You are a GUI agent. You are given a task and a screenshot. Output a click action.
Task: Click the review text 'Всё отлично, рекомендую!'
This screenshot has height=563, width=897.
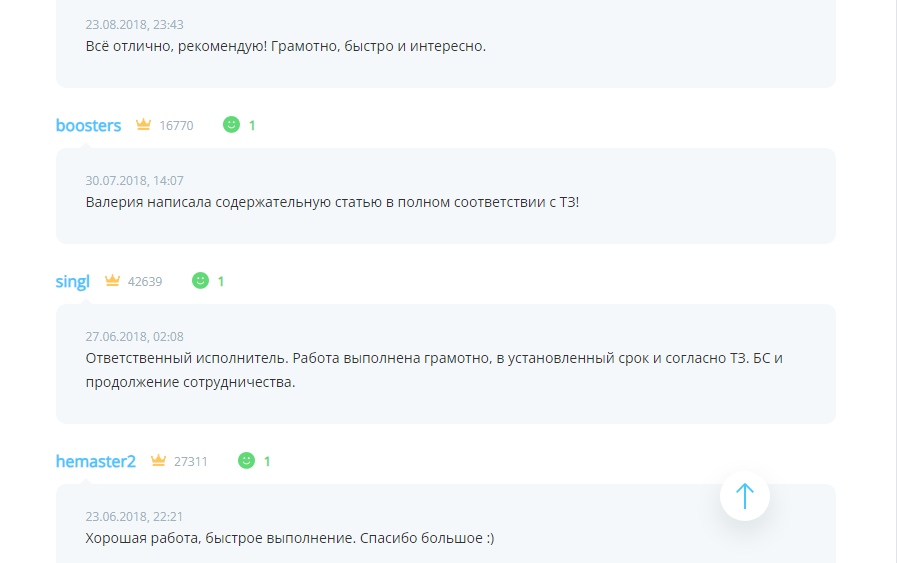[176, 46]
